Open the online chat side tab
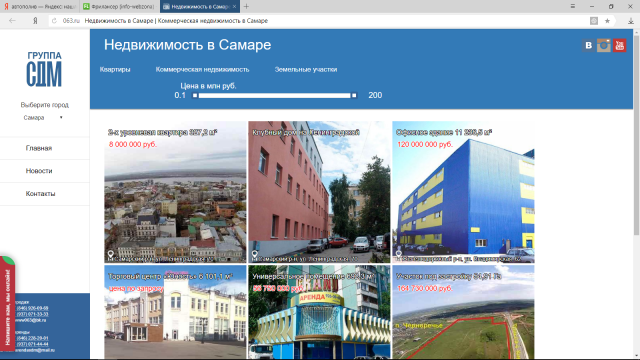Image resolution: width=640 pixels, height=360 pixels. (7, 304)
